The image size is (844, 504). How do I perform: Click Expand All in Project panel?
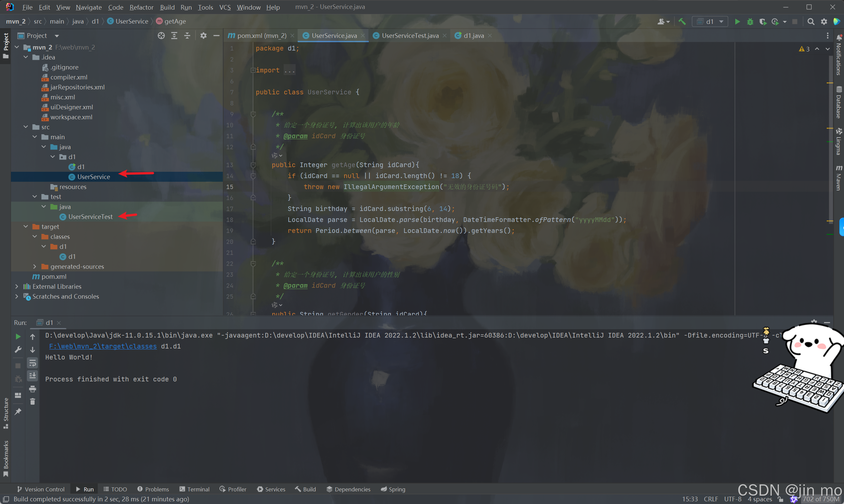pyautogui.click(x=174, y=36)
